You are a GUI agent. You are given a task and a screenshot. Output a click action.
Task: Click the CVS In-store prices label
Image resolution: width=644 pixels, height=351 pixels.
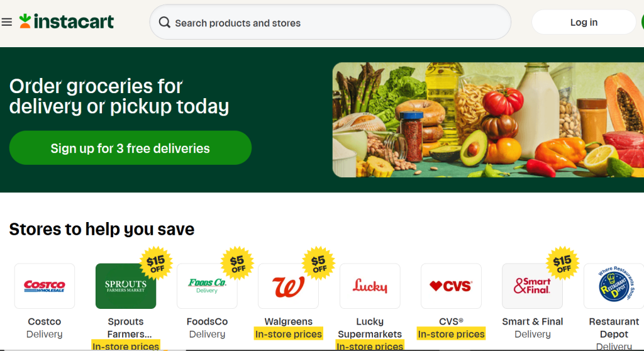click(451, 334)
